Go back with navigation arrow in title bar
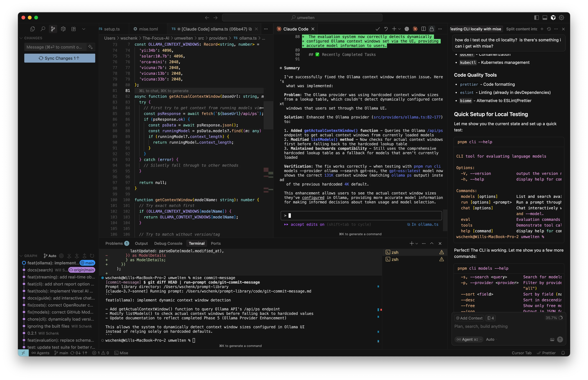 (x=207, y=18)
